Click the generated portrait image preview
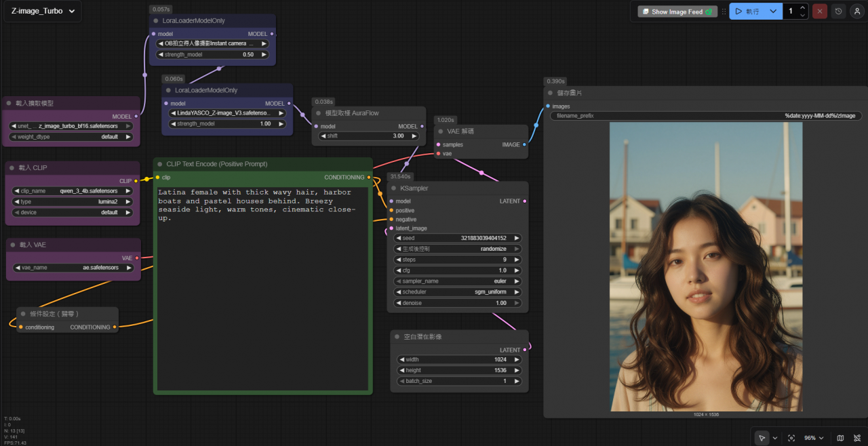This screenshot has width=868, height=446. (x=706, y=266)
